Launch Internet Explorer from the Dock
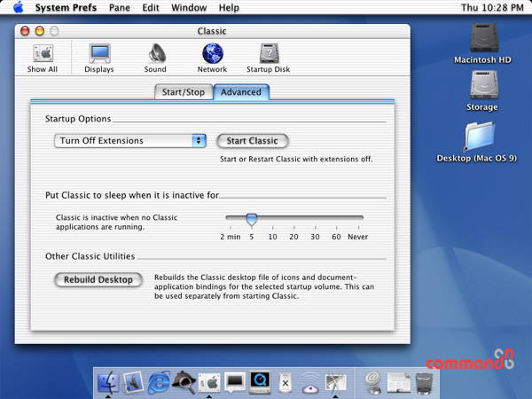 pyautogui.click(x=159, y=383)
